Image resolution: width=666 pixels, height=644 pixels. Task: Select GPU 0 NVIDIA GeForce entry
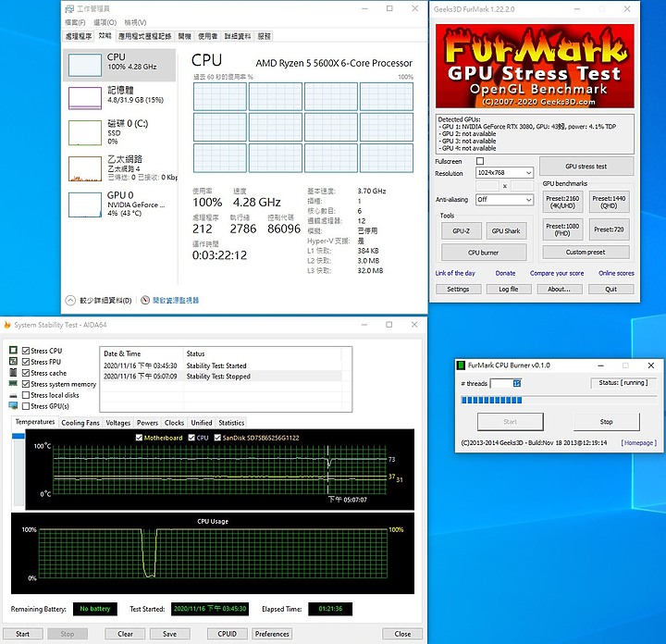tap(119, 204)
